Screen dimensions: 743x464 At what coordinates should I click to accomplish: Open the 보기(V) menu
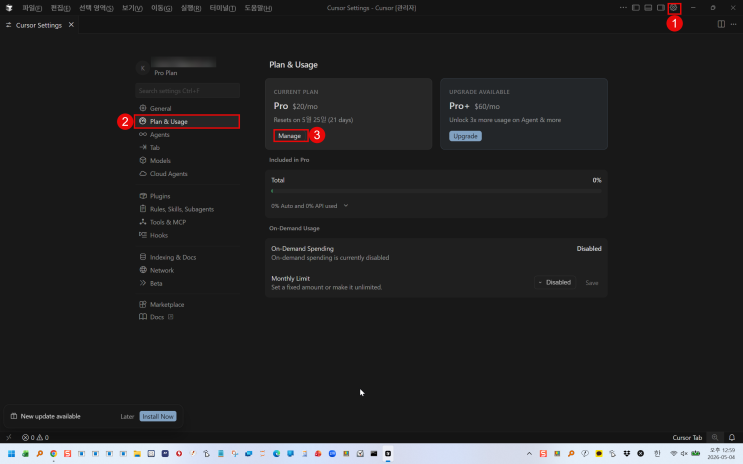[x=132, y=8]
